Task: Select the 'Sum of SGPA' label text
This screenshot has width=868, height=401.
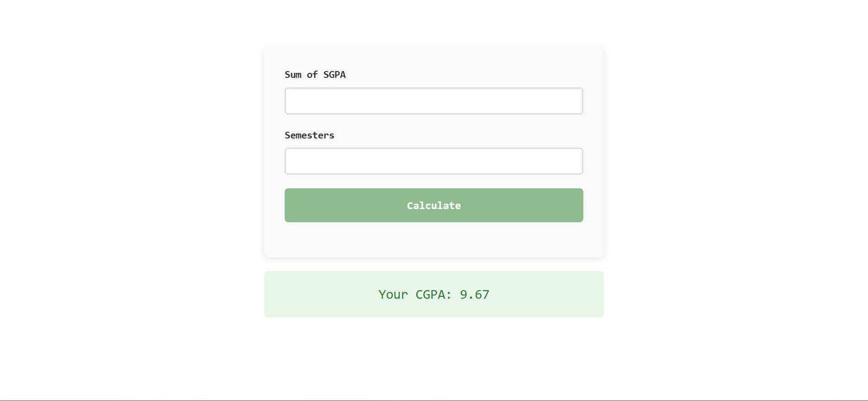Action: pos(315,74)
